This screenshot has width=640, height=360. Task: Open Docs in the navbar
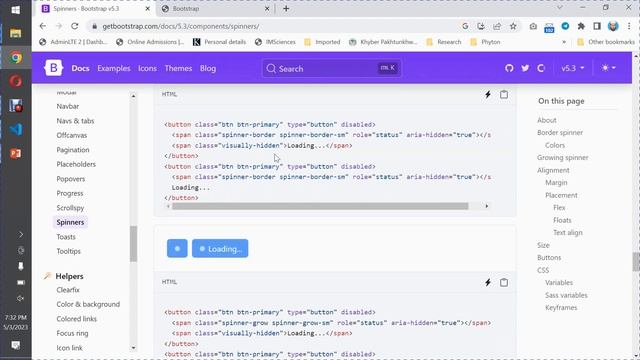pyautogui.click(x=80, y=69)
